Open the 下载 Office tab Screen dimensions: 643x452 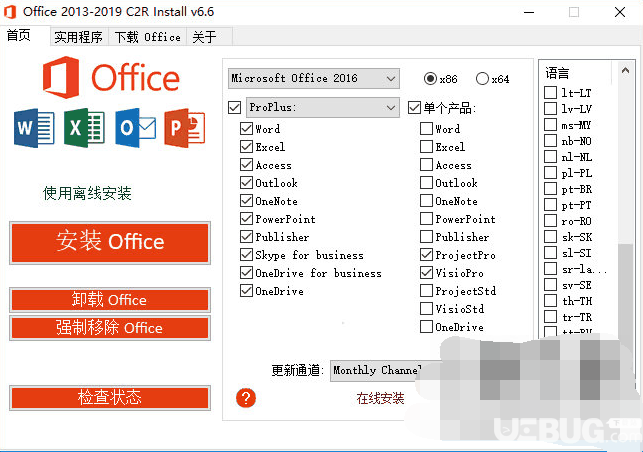(148, 37)
